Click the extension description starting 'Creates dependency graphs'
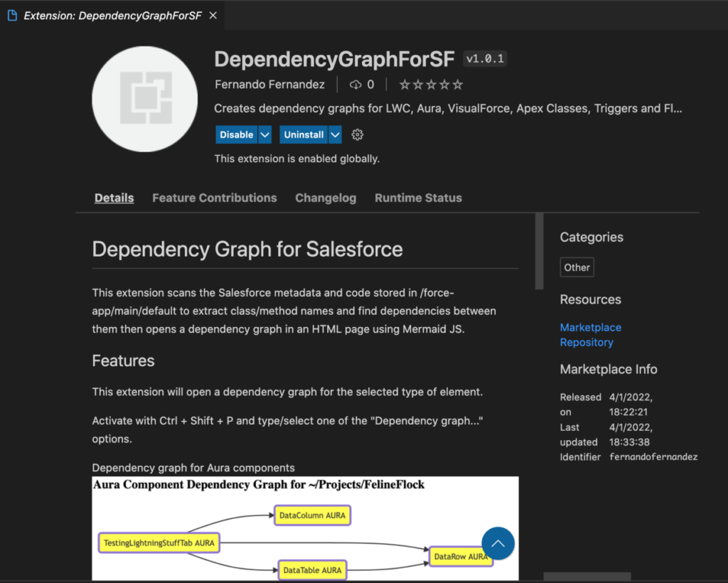This screenshot has height=583, width=728. point(448,109)
